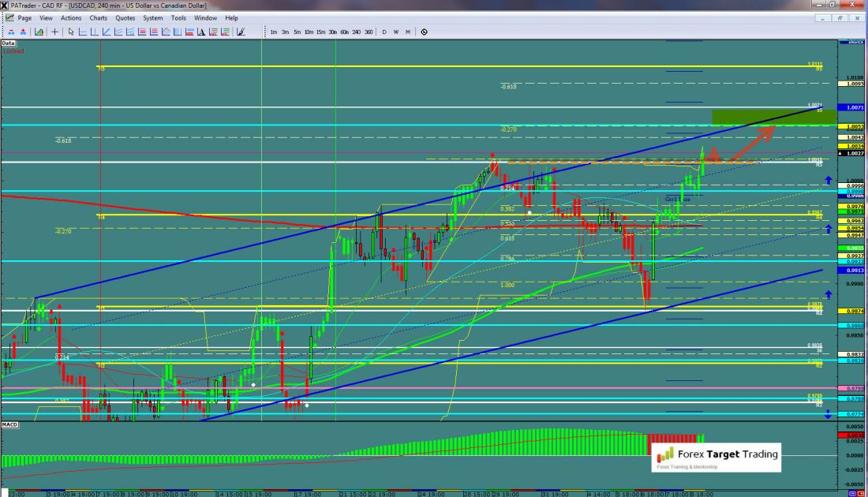Click the Help menu item
Viewport: 868px width, 497px height.
pos(231,17)
